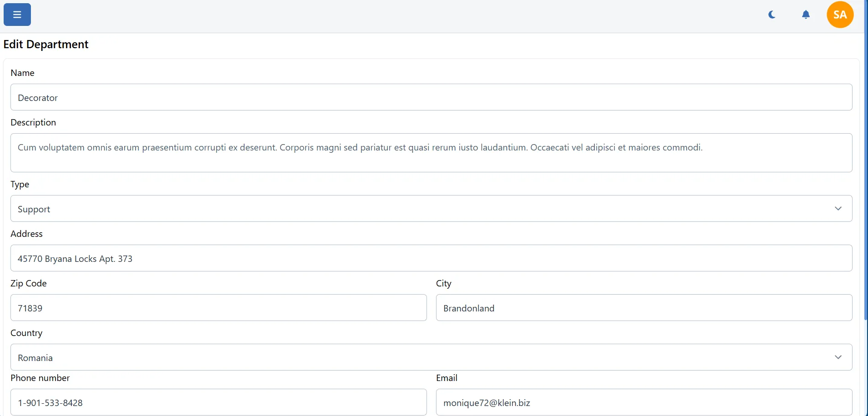868x416 pixels.
Task: Open the hamburger sidebar menu
Action: pos(17,15)
